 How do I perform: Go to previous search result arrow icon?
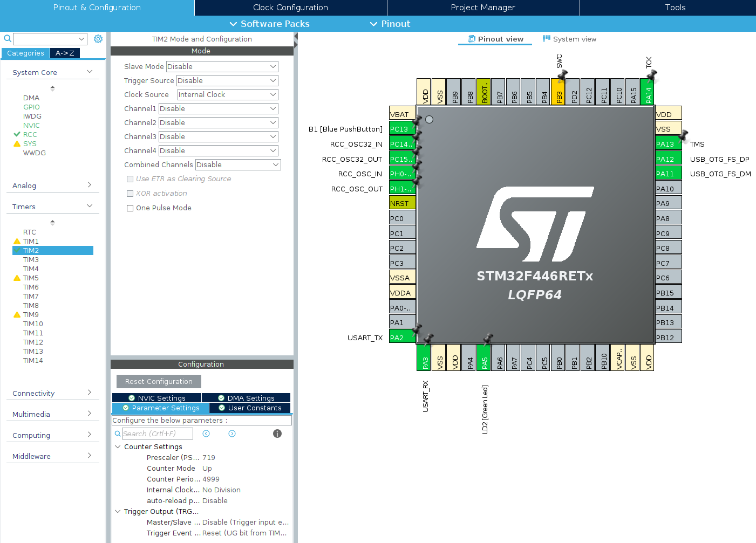[x=206, y=434]
